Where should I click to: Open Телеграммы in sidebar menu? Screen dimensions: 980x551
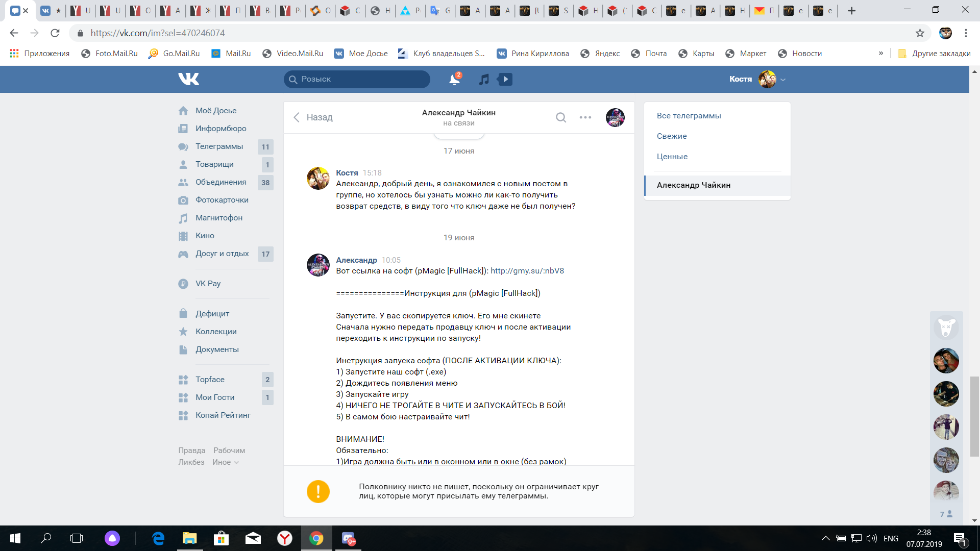click(x=219, y=146)
